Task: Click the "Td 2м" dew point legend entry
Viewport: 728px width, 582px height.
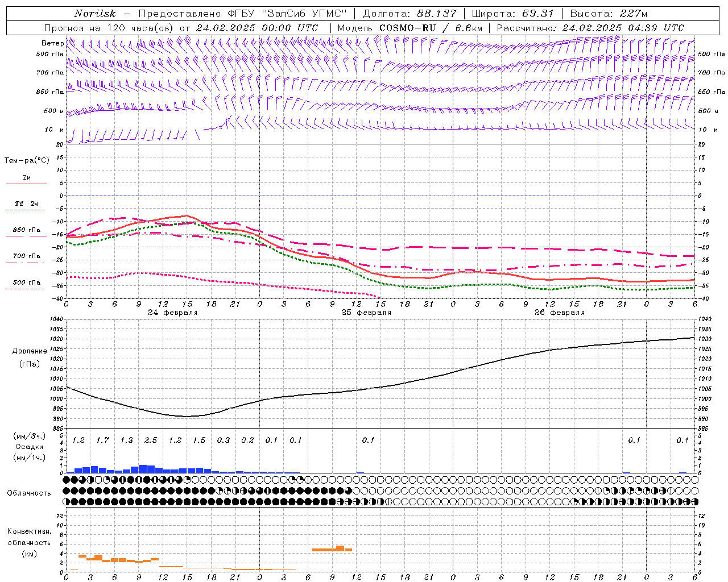Action: coord(27,203)
